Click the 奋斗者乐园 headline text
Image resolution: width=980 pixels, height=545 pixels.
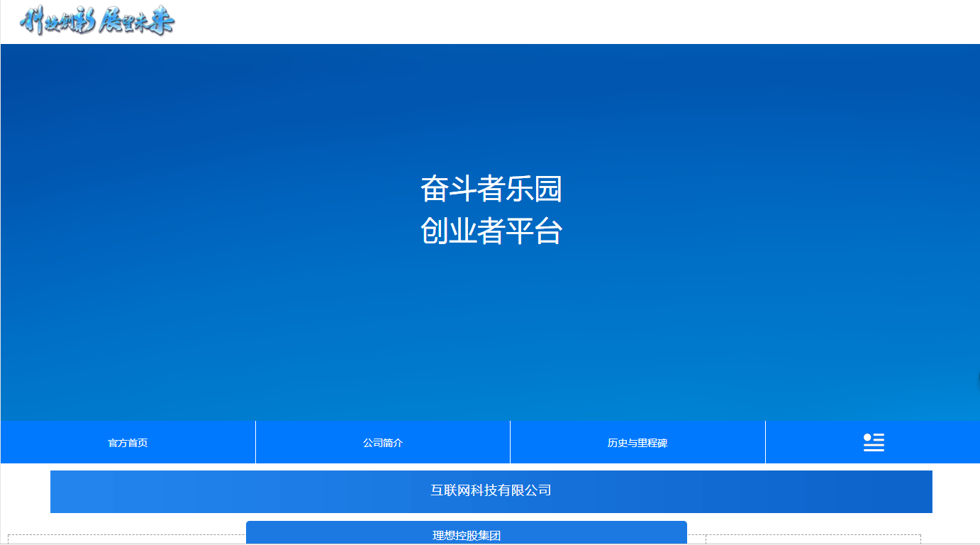click(491, 189)
